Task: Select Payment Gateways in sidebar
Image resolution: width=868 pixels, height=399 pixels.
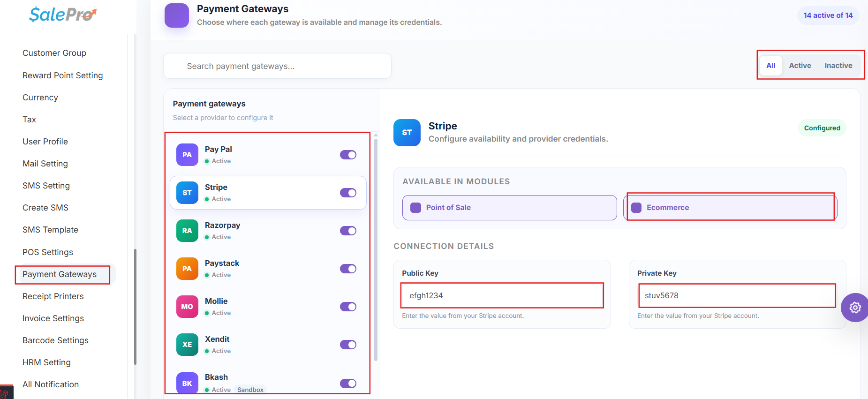Action: pyautogui.click(x=60, y=274)
